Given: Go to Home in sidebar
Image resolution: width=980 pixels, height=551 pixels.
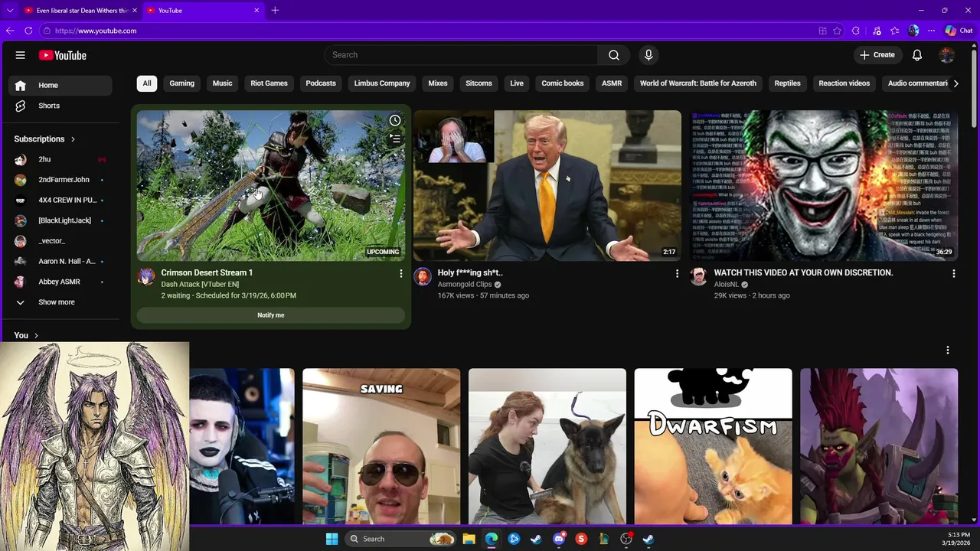Looking at the screenshot, I should point(61,86).
